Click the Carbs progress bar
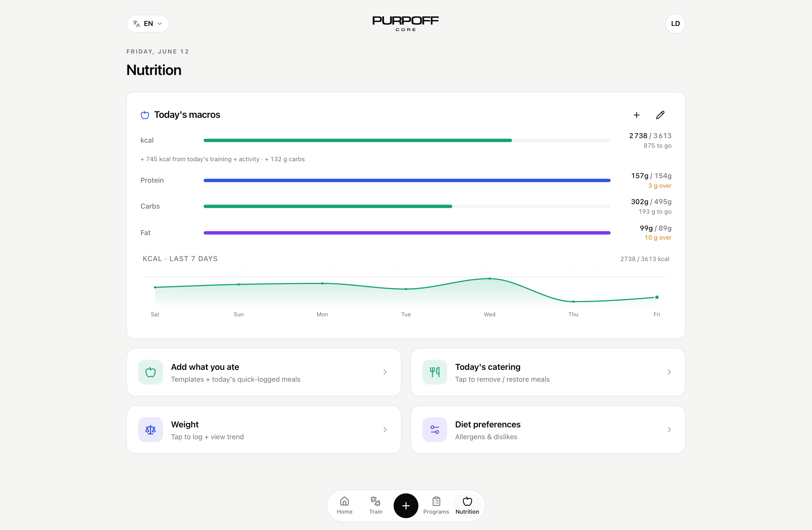 (407, 206)
